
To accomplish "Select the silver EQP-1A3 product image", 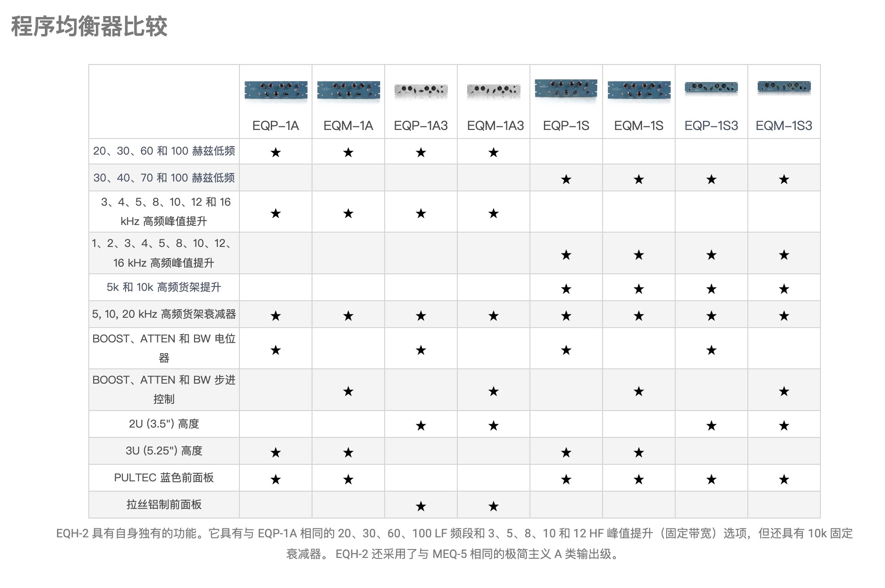I will pos(421,90).
